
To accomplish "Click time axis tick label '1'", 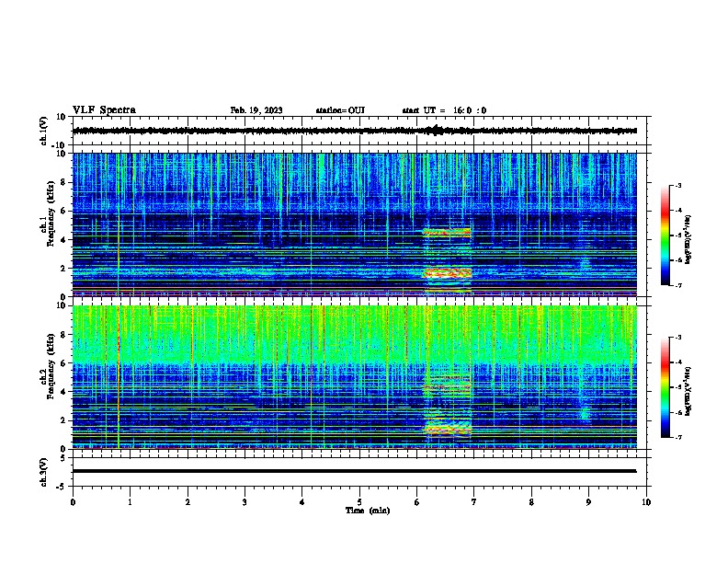I will (131, 502).
